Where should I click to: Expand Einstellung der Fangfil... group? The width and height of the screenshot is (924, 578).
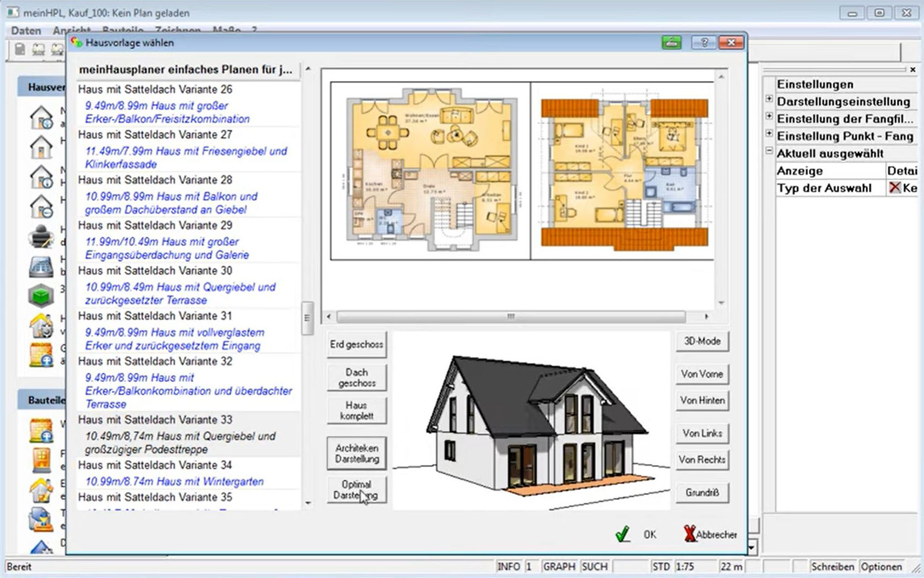(x=769, y=117)
